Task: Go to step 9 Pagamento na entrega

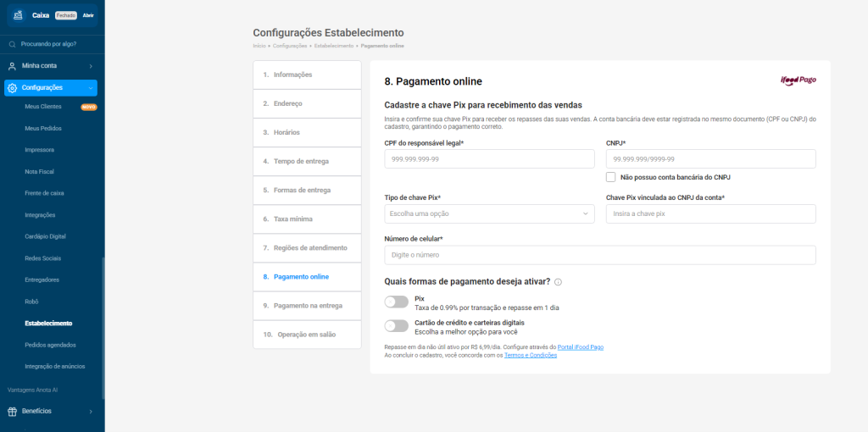Action: (308, 306)
